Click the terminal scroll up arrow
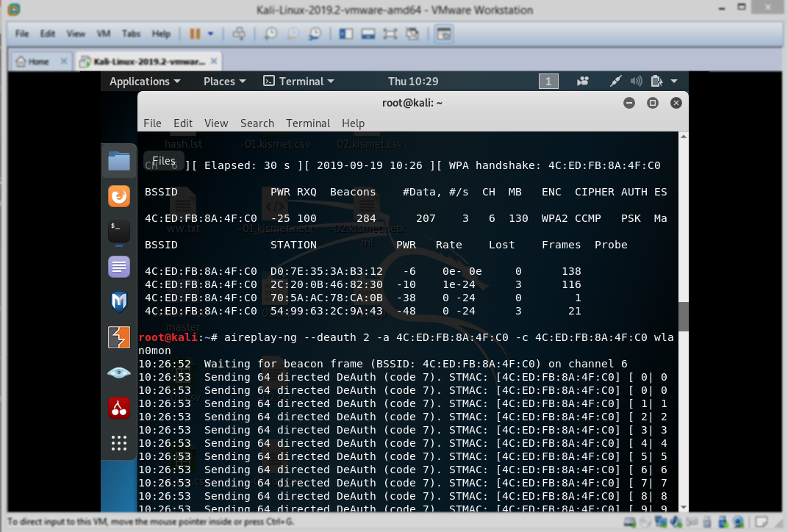Viewport: 788px width, 532px height. pyautogui.click(x=684, y=136)
